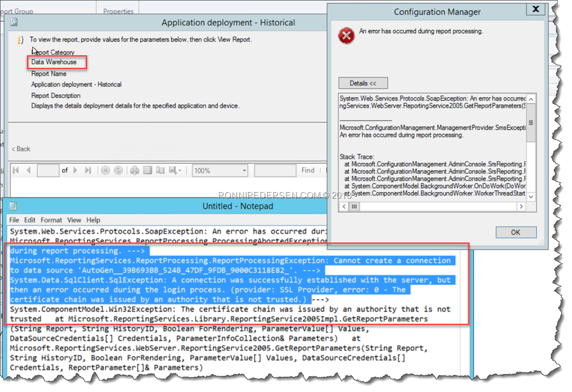The image size is (572, 392).
Task: Click report document icon in Application deployment title
Action: pyautogui.click(x=14, y=22)
